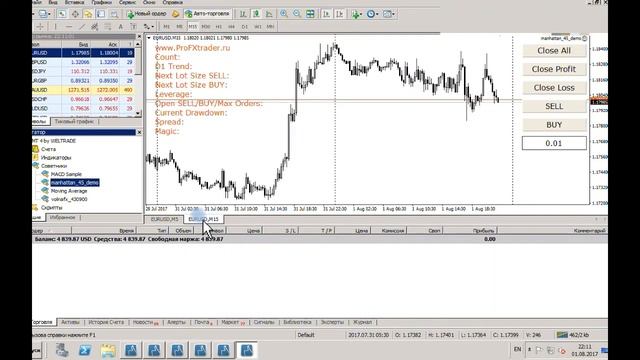Switch to H1 timeframe
The width and height of the screenshot is (640, 360).
pos(219,27)
